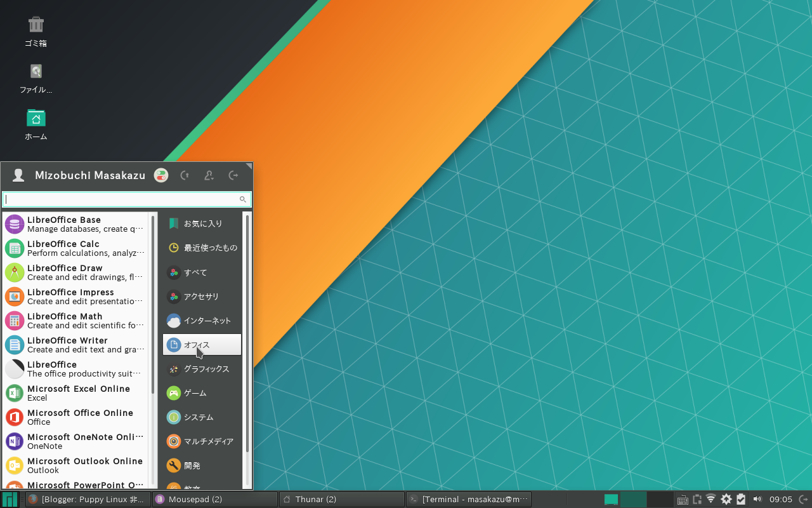Click the menu resize grip corner triangle

(249, 166)
